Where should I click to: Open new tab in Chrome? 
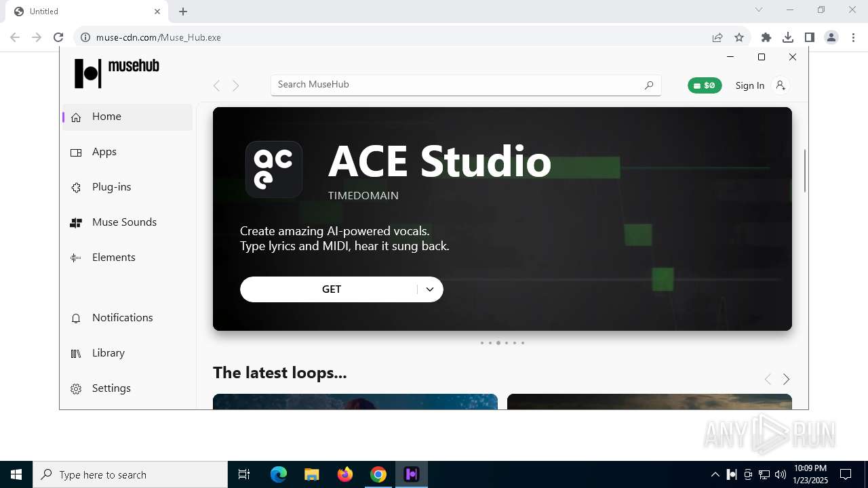click(183, 12)
